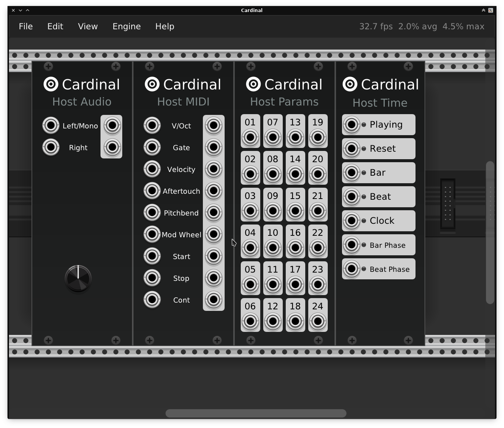Click the Gate output jack in gray column
The width and height of the screenshot is (504, 428).
[x=214, y=147]
